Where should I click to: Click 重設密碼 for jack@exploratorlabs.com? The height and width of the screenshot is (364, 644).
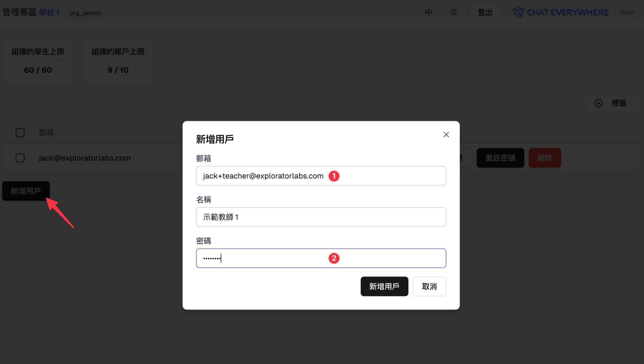click(x=500, y=158)
